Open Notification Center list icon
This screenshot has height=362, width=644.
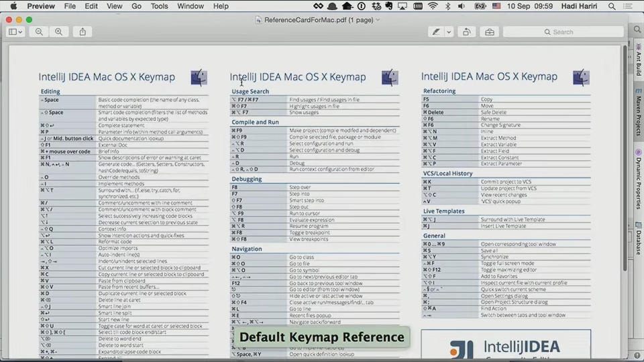point(628,6)
